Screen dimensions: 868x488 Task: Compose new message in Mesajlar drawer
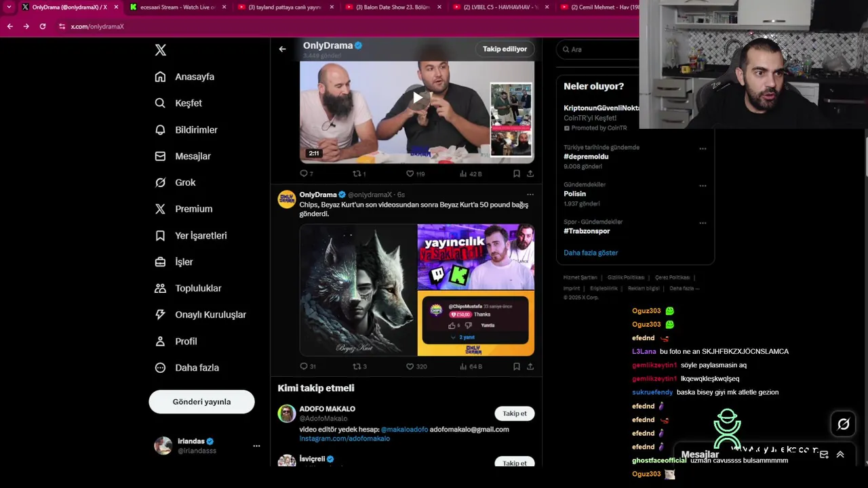point(824,455)
